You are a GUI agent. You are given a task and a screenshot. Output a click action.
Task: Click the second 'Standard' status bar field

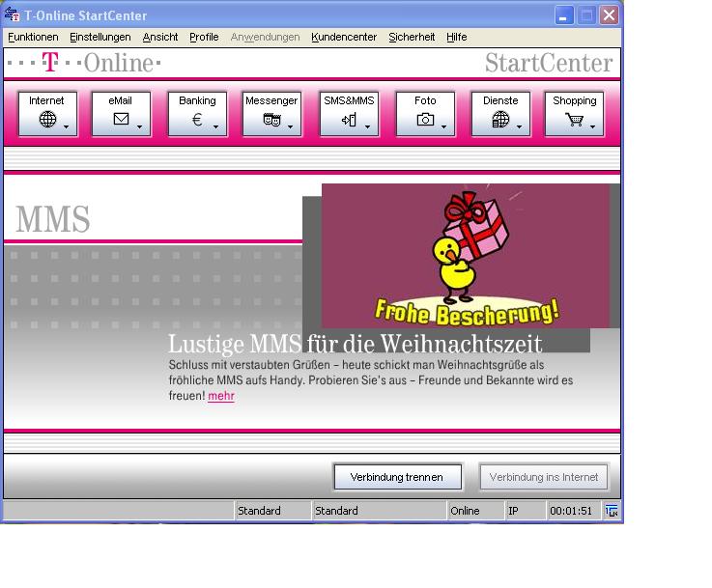pyautogui.click(x=380, y=511)
